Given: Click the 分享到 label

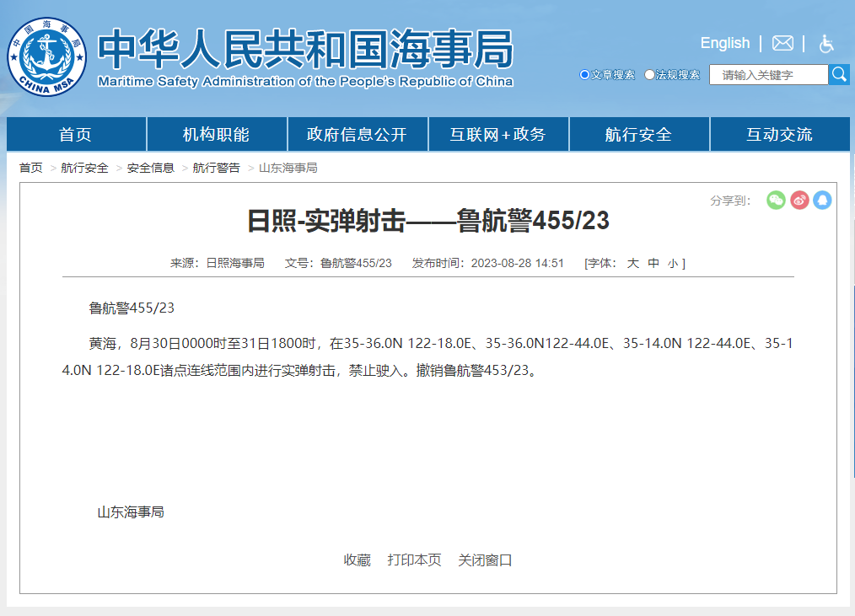Looking at the screenshot, I should pyautogui.click(x=731, y=201).
